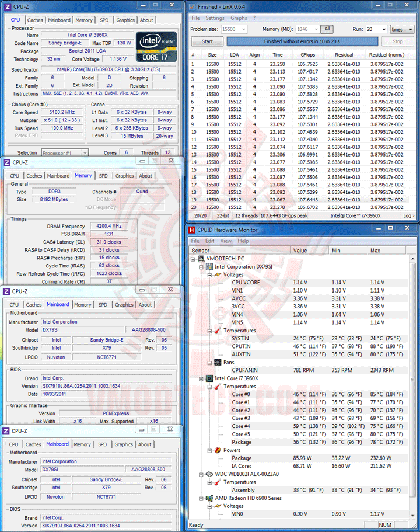Select LinX result row 19
The width and height of the screenshot is (420, 532).
pos(298,200)
